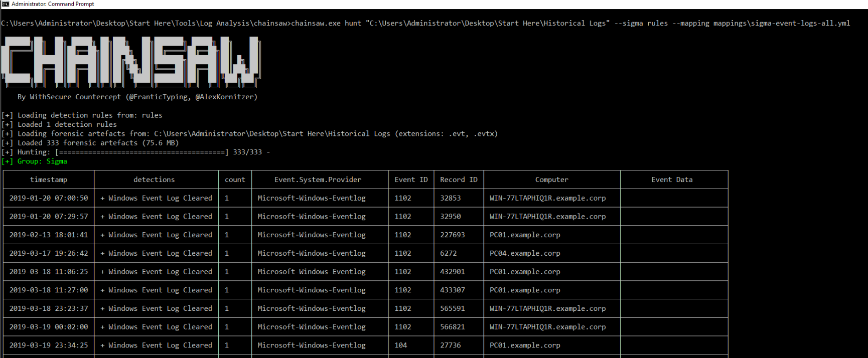Click Record ID 27736
Screen dimensions: 868x358
pos(450,345)
